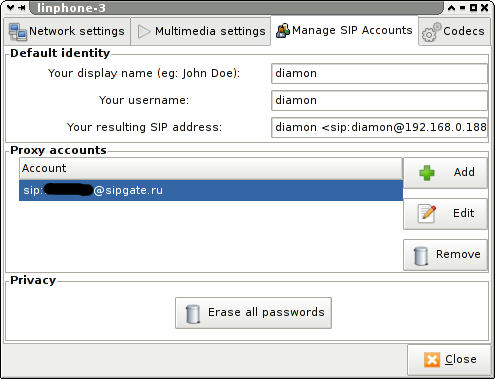Click the users icon beside Manage SIP Accounts

[x=283, y=31]
